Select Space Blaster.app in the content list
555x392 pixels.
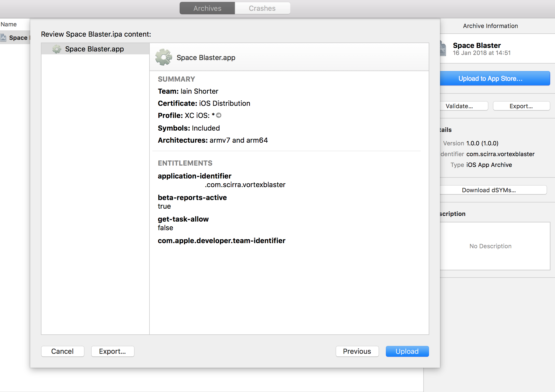pos(94,49)
